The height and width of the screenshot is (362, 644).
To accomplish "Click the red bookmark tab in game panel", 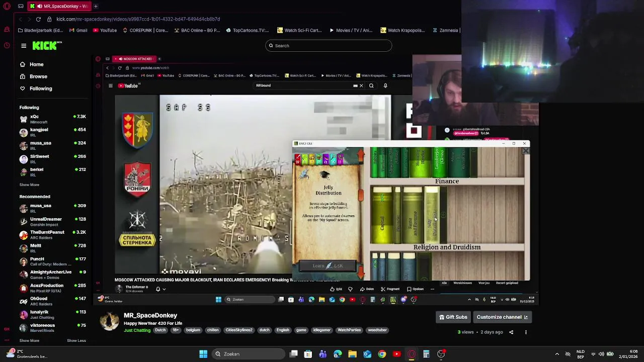I will 297,160.
